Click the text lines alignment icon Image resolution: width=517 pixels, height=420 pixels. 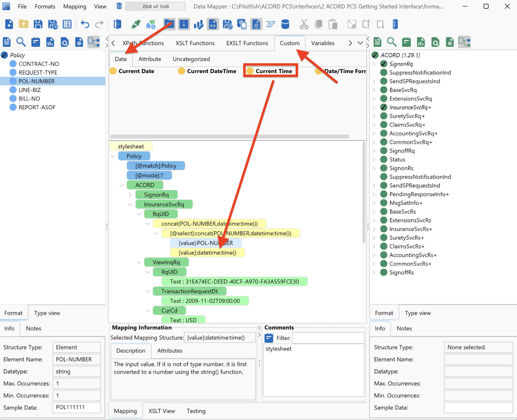point(271,24)
